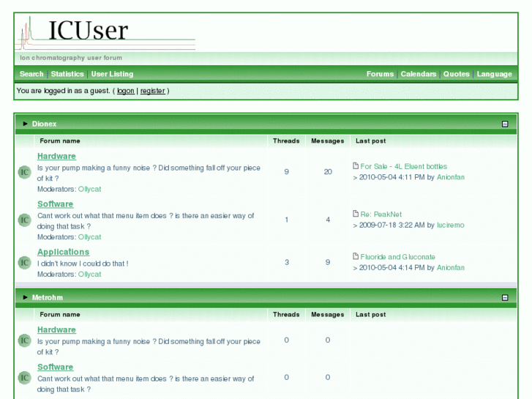Click the triangle arrow beside Metrohm
Viewport: 532px width, 399px height.
[25, 297]
